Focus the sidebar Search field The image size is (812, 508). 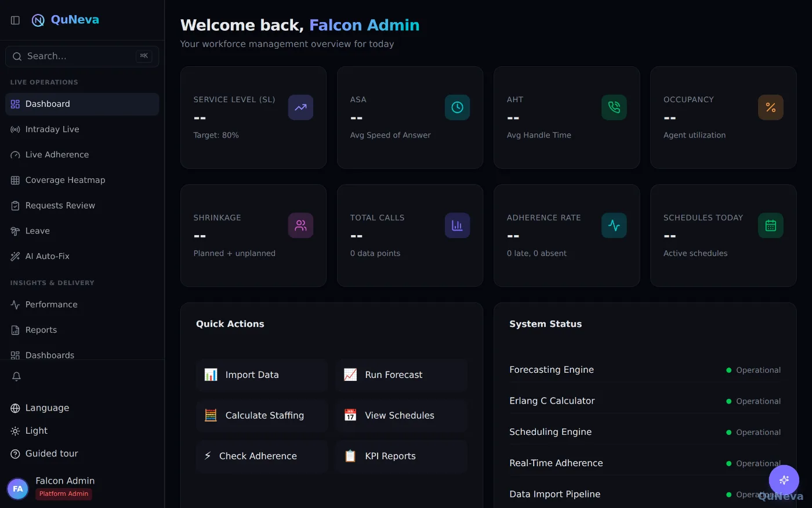click(x=82, y=56)
